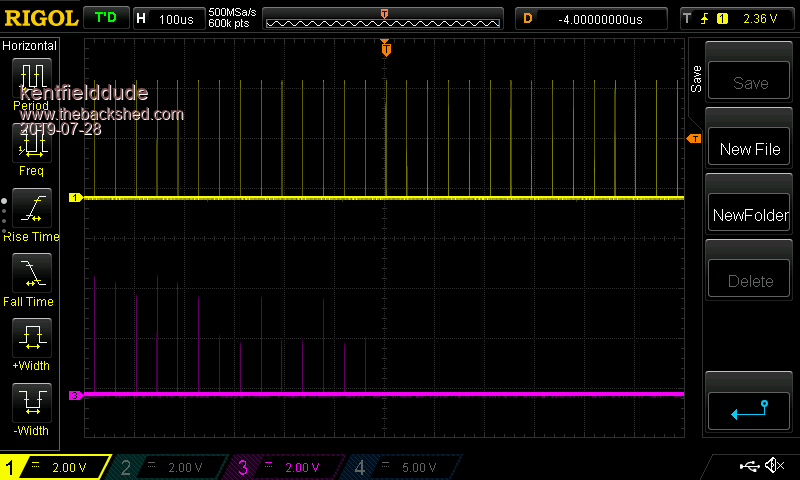Toggle channel 1 at 2.00 V
The height and width of the screenshot is (480, 800).
[x=55, y=467]
